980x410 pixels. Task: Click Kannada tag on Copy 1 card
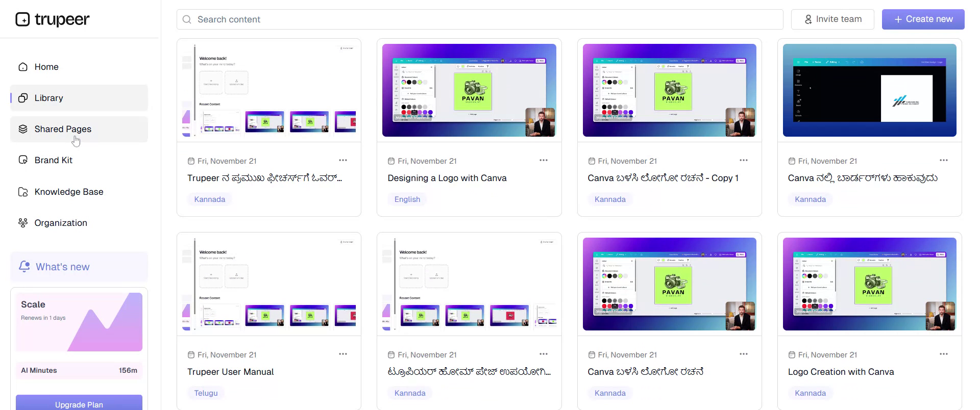click(x=610, y=199)
